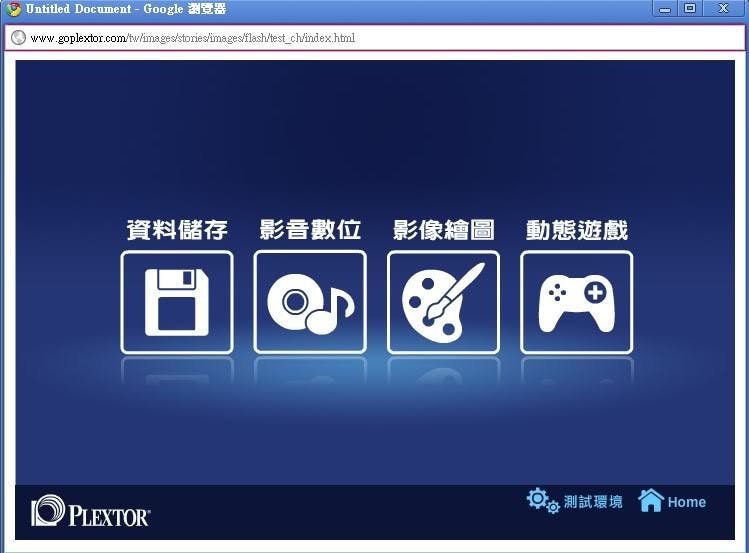
Task: Choose the 動態遊戲 heading label
Action: 576,230
